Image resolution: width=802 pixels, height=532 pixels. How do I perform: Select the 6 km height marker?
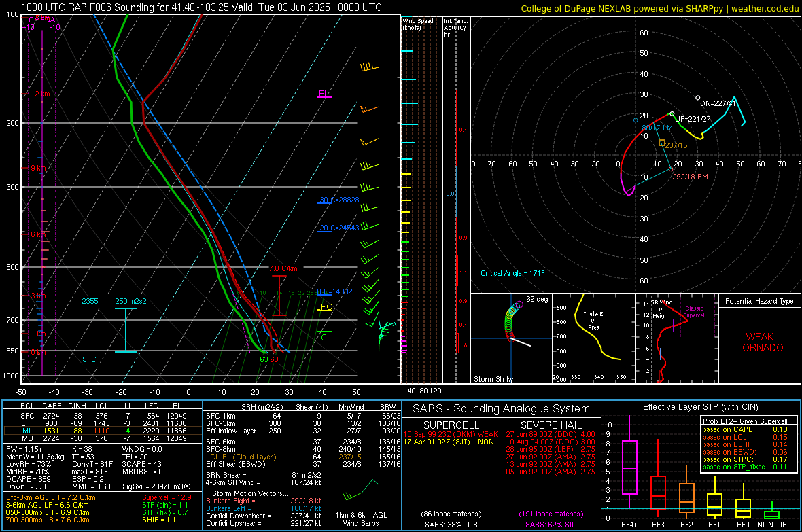pos(38,234)
